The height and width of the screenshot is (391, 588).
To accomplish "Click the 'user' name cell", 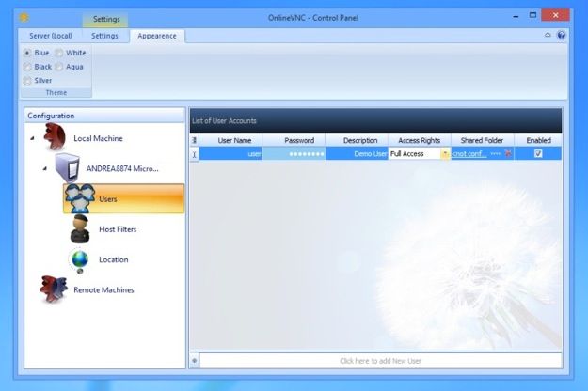I will click(x=230, y=154).
